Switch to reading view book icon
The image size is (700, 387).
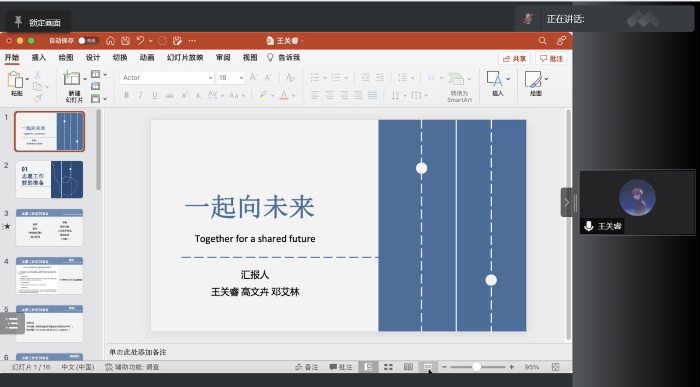click(408, 367)
